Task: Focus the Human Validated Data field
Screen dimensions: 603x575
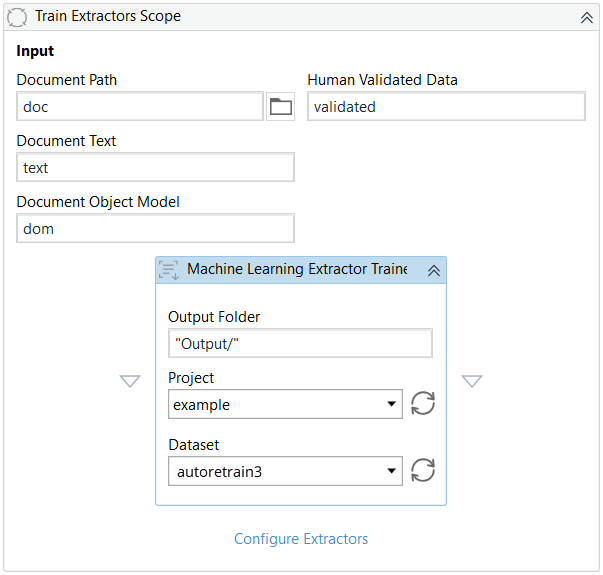Action: (x=445, y=107)
